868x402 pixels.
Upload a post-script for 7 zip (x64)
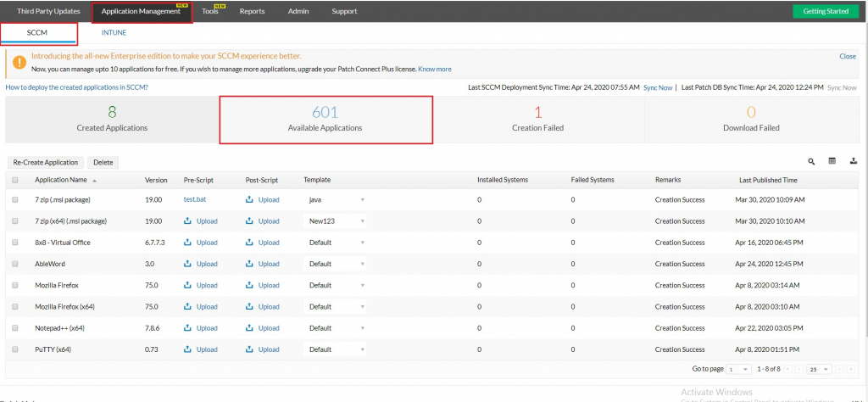click(263, 221)
